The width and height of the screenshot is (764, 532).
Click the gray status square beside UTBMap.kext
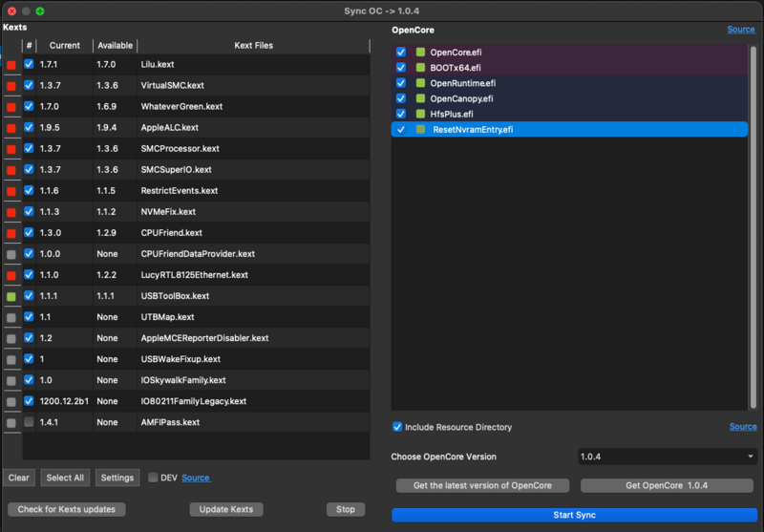[11, 317]
